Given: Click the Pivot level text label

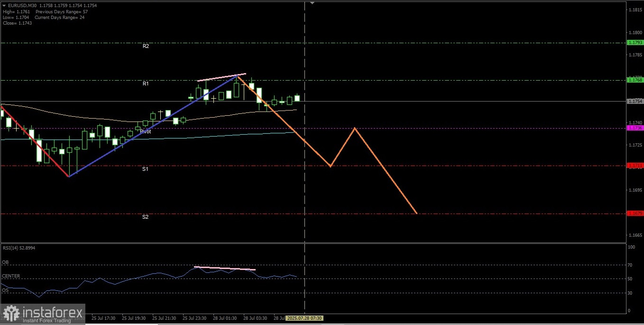Looking at the screenshot, I should click(146, 131).
